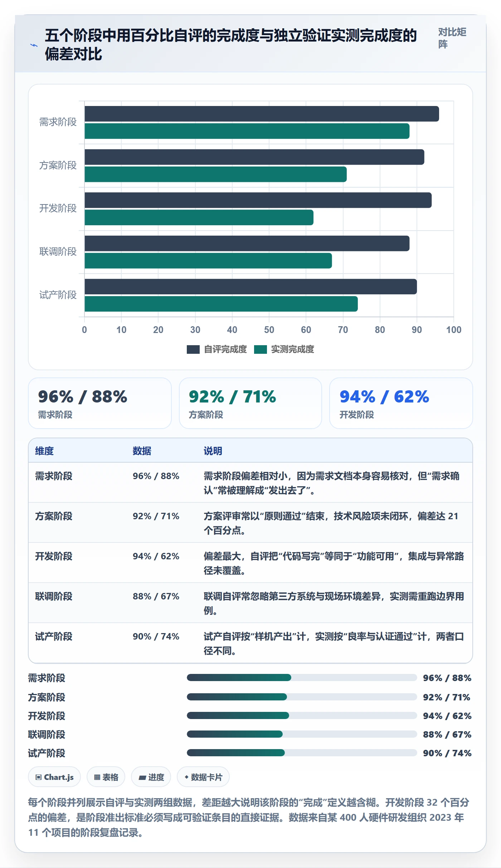Click the 方案阶段 progress bar
Screen dimensions: 501x868
[x=302, y=697]
